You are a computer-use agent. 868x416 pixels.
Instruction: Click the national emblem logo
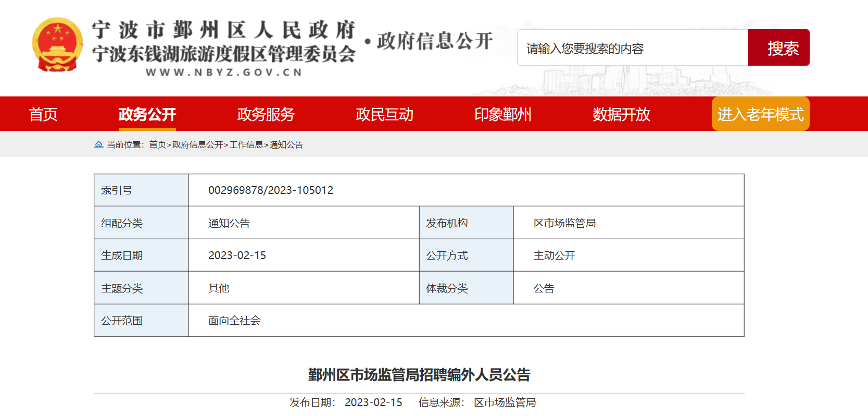57,45
